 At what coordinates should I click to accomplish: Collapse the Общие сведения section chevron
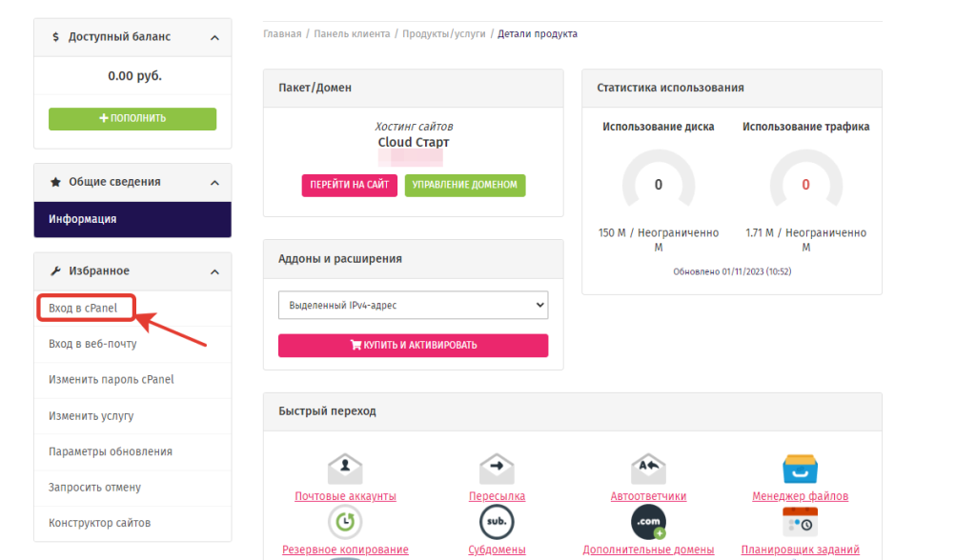(214, 183)
